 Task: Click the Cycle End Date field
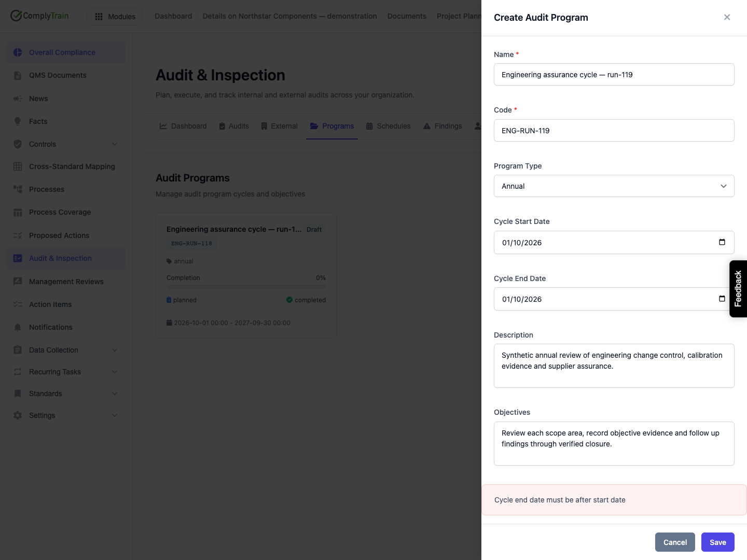614,299
